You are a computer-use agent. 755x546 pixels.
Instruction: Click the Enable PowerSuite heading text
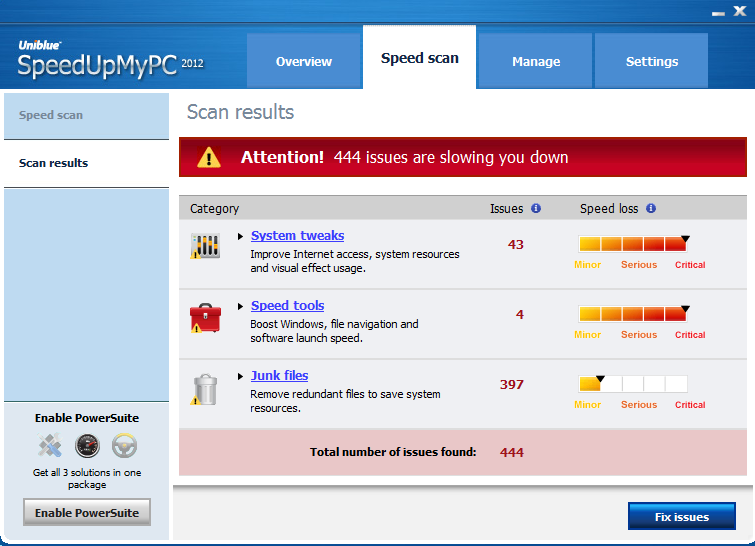click(87, 418)
